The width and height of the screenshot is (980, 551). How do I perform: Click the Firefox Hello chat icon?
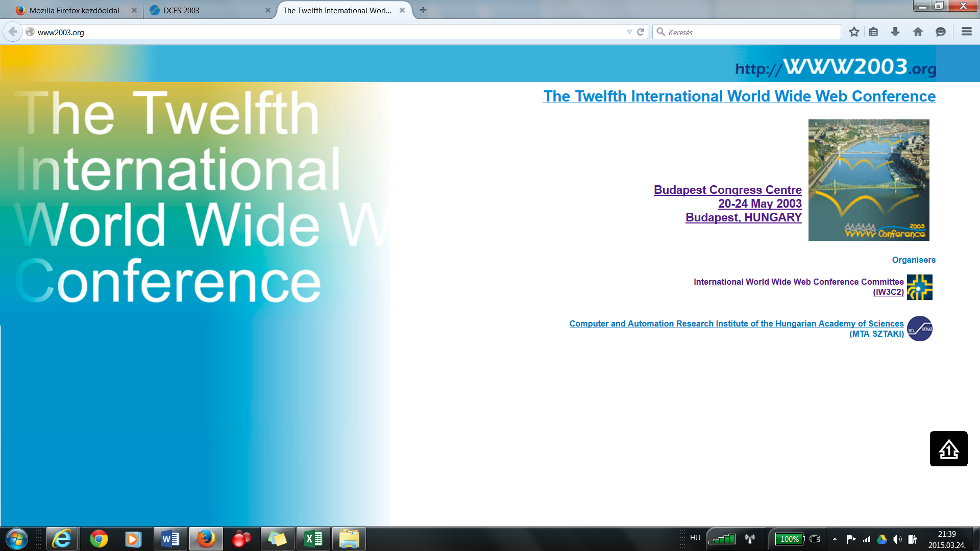(x=940, y=32)
